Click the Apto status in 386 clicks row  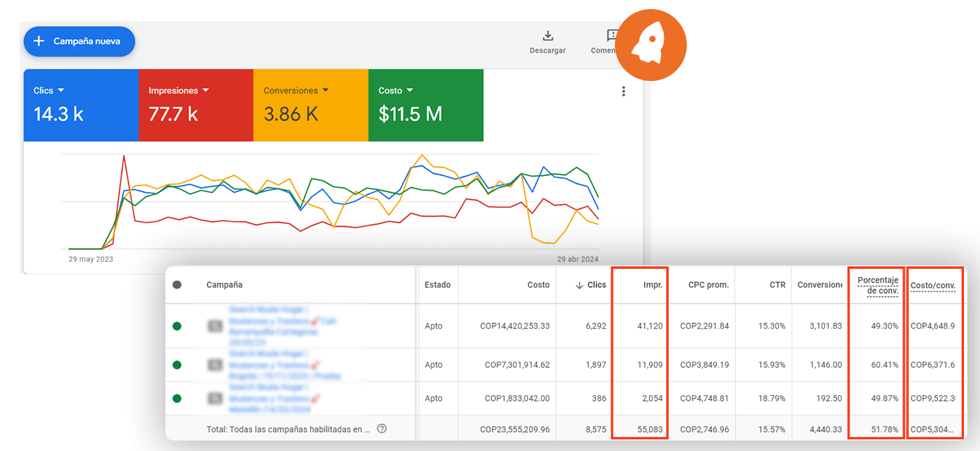(x=433, y=398)
